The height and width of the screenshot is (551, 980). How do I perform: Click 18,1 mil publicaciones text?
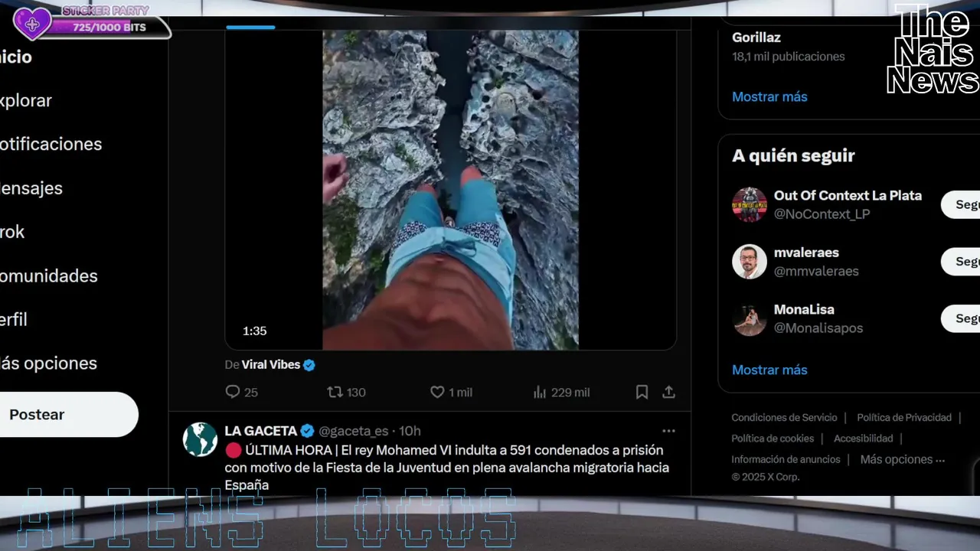789,57
